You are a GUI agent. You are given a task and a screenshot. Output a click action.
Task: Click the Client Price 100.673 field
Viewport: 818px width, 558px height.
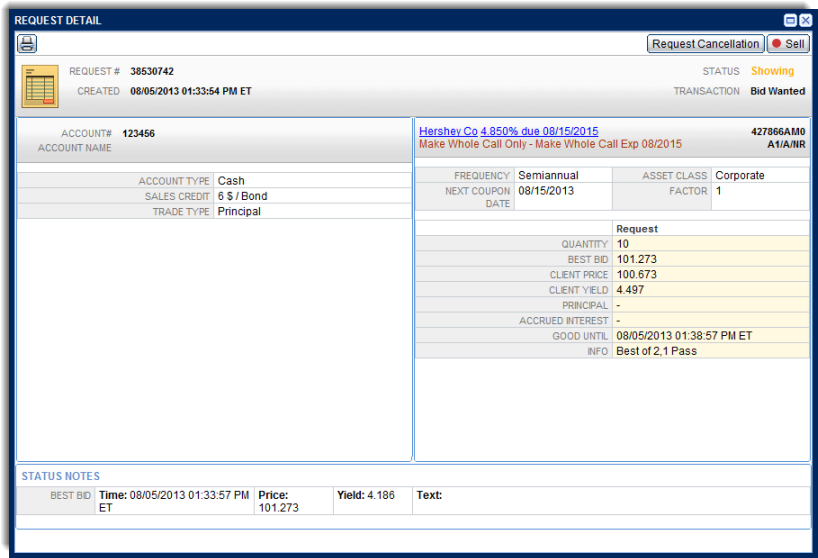tap(710, 275)
